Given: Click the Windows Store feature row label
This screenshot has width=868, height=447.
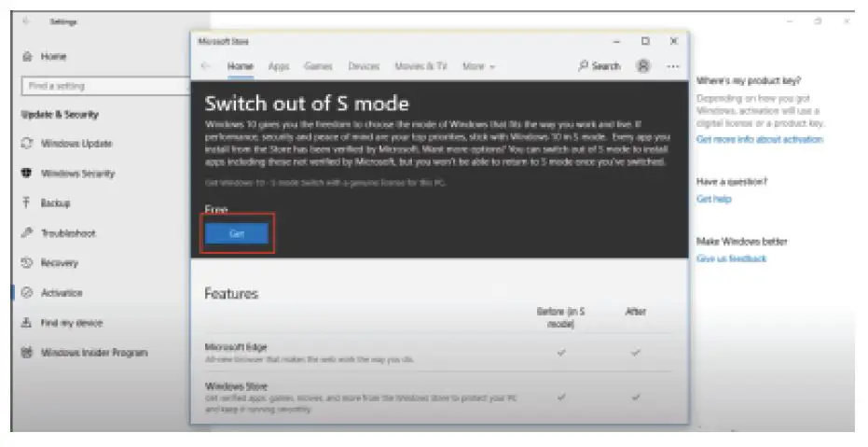Looking at the screenshot, I should tap(236, 386).
